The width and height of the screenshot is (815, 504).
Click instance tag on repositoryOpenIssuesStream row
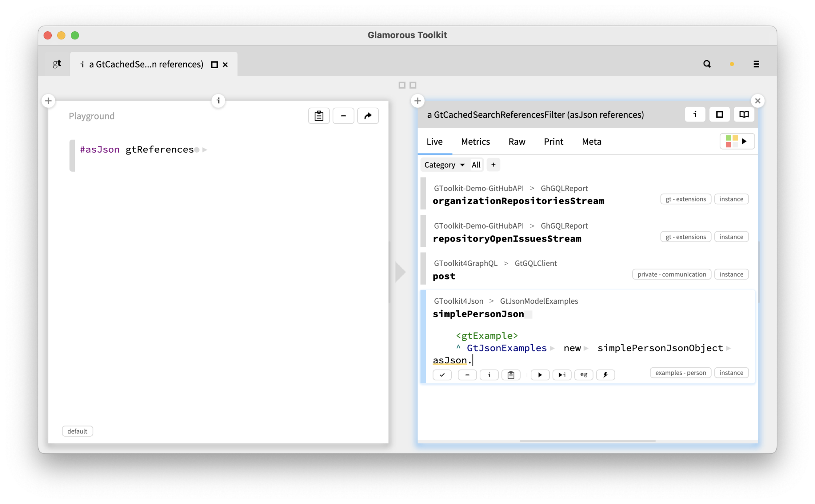click(731, 237)
